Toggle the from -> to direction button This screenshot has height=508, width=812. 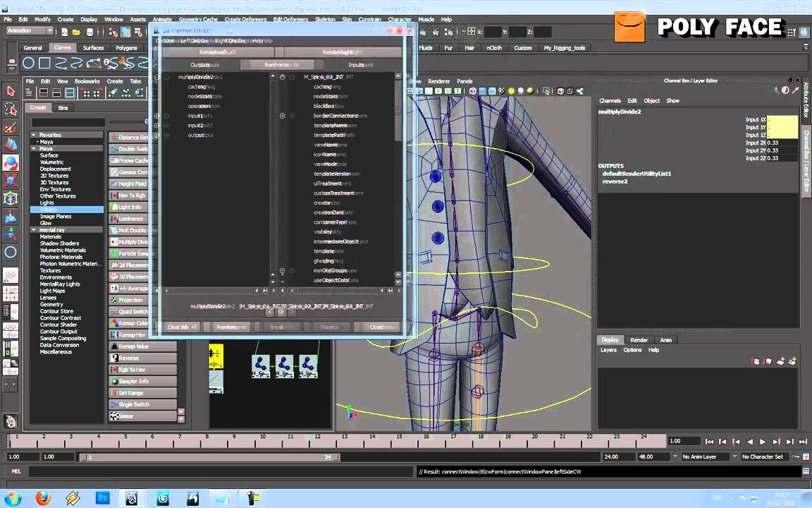282,65
